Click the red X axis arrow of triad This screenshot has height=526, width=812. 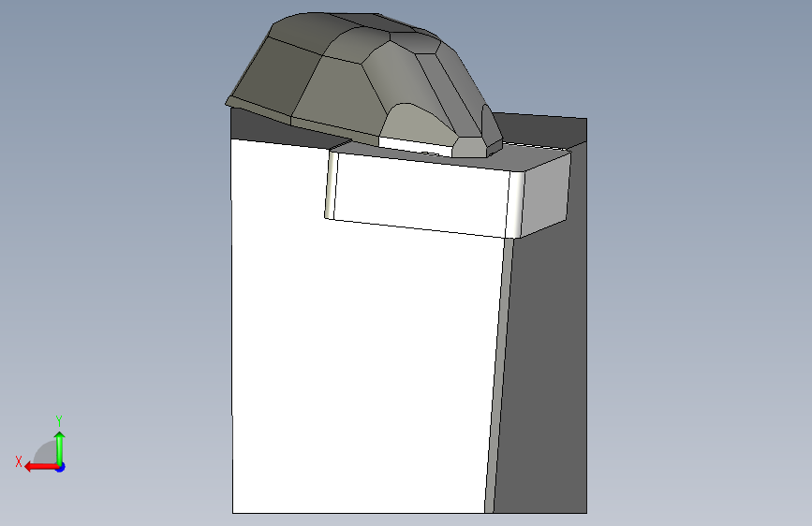pos(41,467)
